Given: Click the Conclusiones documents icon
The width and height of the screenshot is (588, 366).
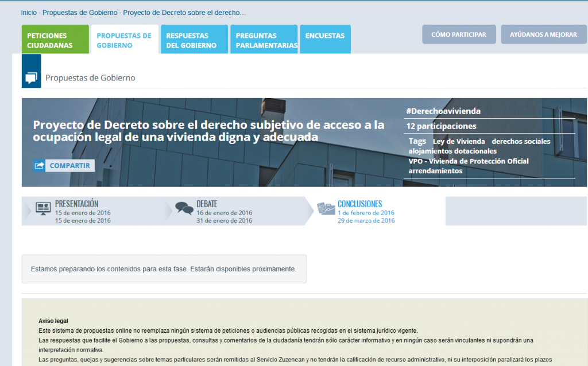Looking at the screenshot, I should 326,209.
